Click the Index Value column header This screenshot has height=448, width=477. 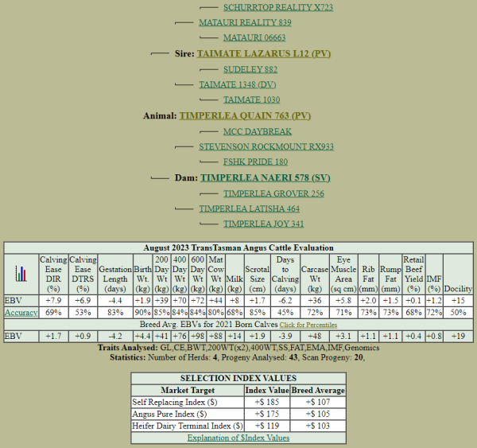pyautogui.click(x=267, y=391)
